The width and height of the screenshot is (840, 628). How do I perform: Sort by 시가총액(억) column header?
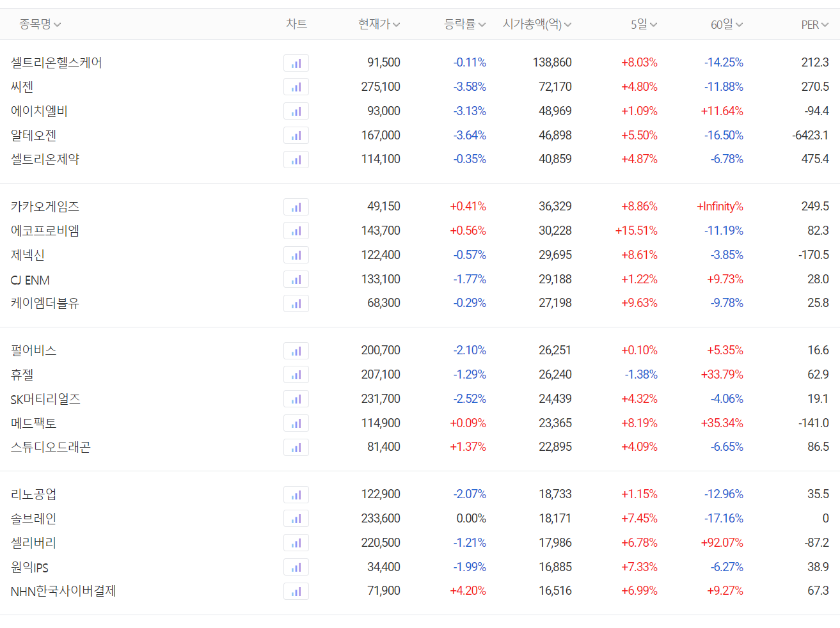click(x=537, y=24)
